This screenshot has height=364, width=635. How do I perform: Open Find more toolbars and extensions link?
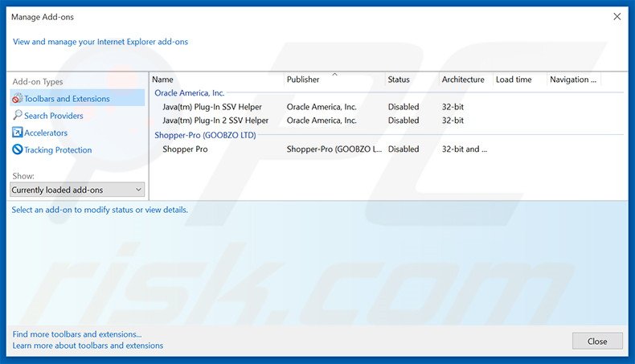coord(77,334)
